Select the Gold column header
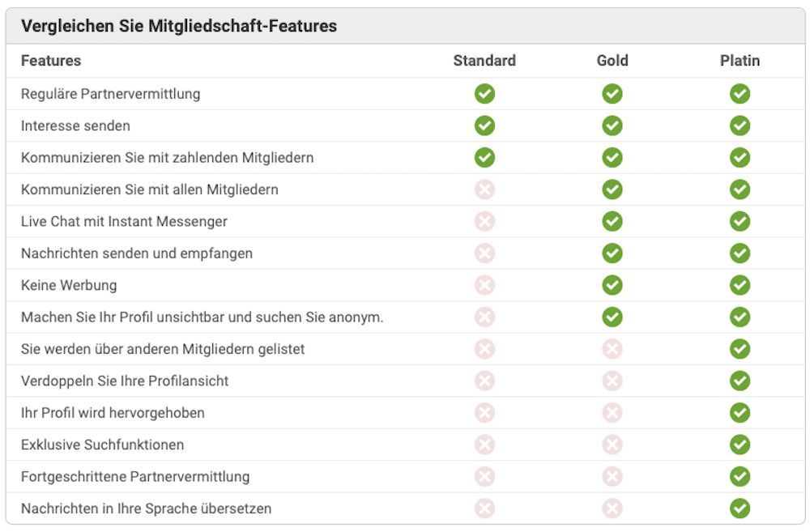 [x=612, y=61]
